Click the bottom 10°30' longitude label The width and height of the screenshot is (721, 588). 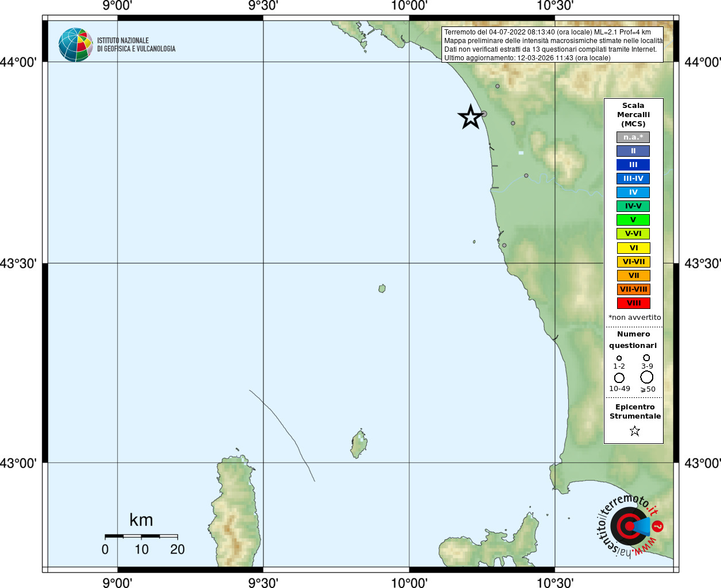point(555,583)
